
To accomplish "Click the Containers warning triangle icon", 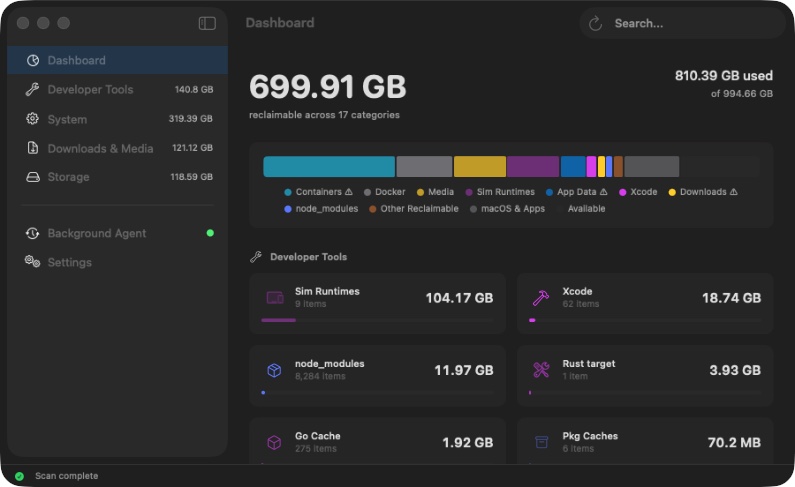I will tap(349, 192).
